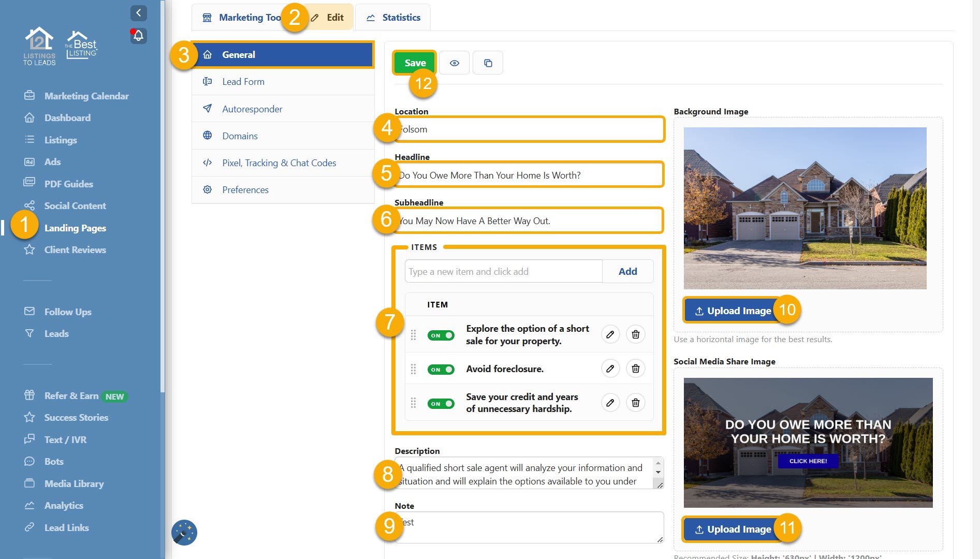
Task: Click the duplicate page copy icon
Action: tap(488, 63)
